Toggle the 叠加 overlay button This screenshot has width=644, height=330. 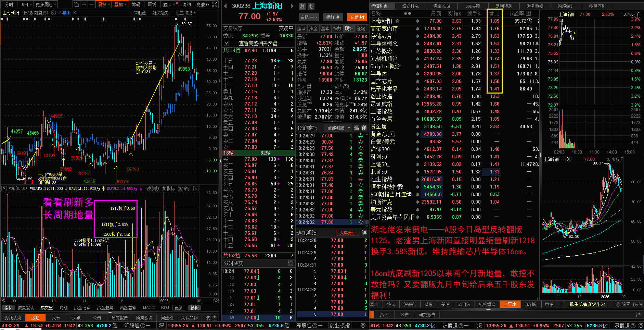[120, 4]
